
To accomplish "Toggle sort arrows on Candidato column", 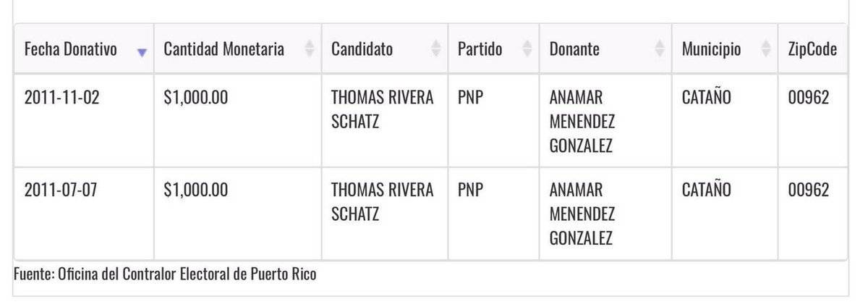I will (x=436, y=49).
